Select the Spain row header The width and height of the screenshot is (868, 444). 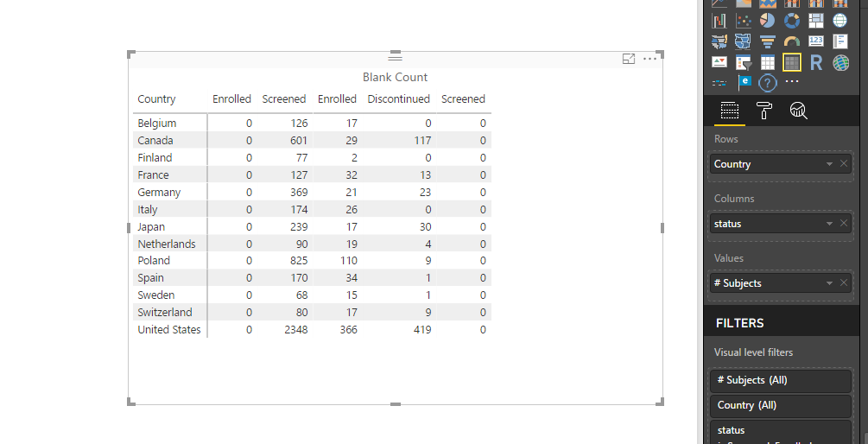[150, 278]
